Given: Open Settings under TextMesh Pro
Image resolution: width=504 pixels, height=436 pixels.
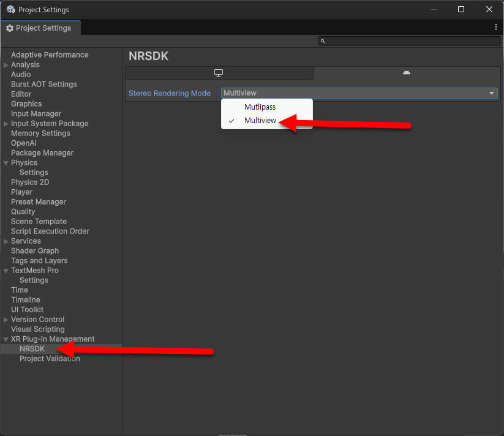Looking at the screenshot, I should coord(34,280).
